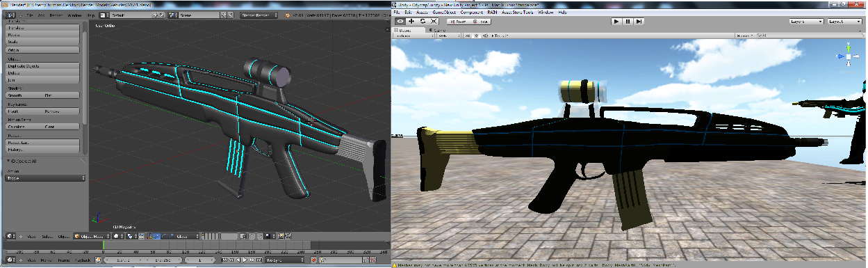
Task: Toggle Unity Local/Global handle button
Action: click(480, 22)
